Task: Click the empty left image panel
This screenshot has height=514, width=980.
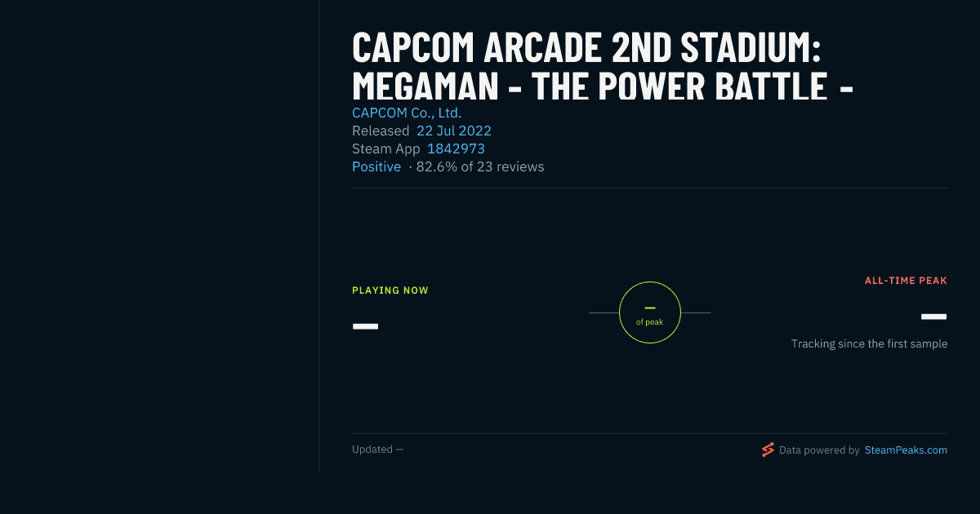Action: point(159,237)
